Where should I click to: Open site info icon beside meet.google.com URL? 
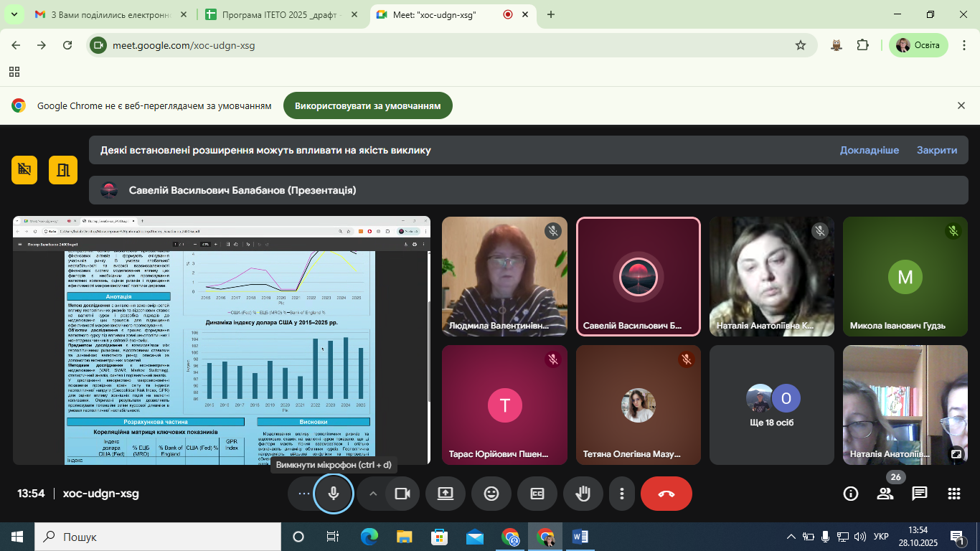98,45
